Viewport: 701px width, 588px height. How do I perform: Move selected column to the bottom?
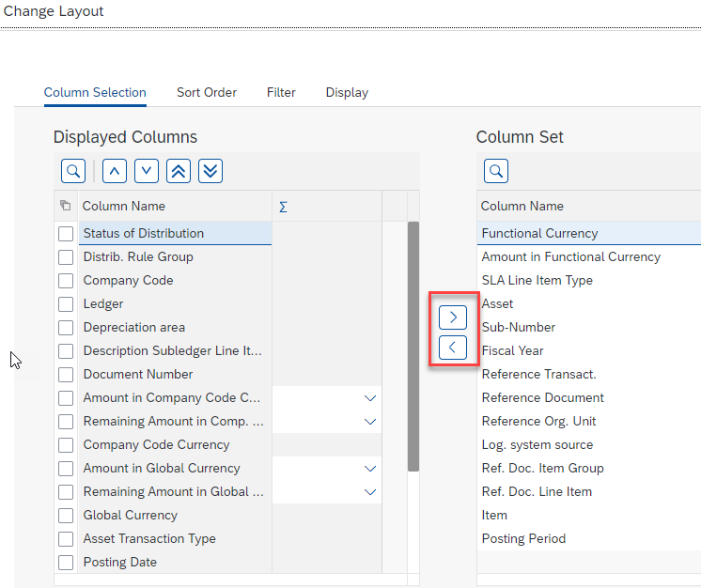(x=210, y=171)
